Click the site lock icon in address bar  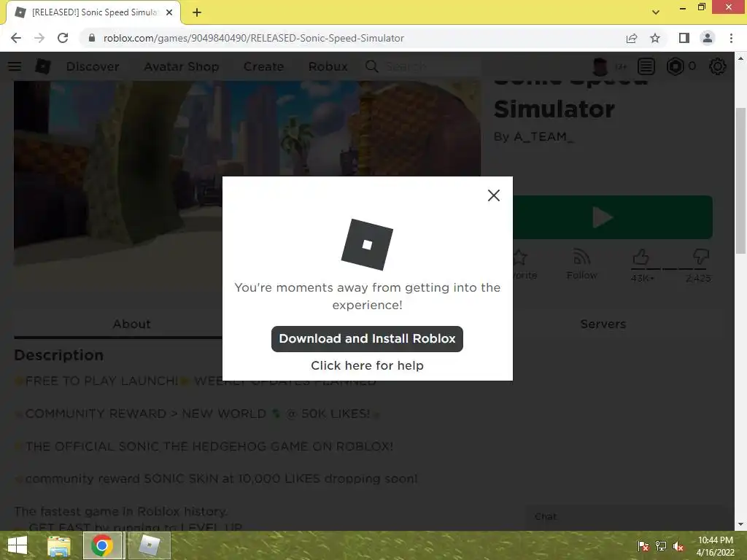coord(92,38)
